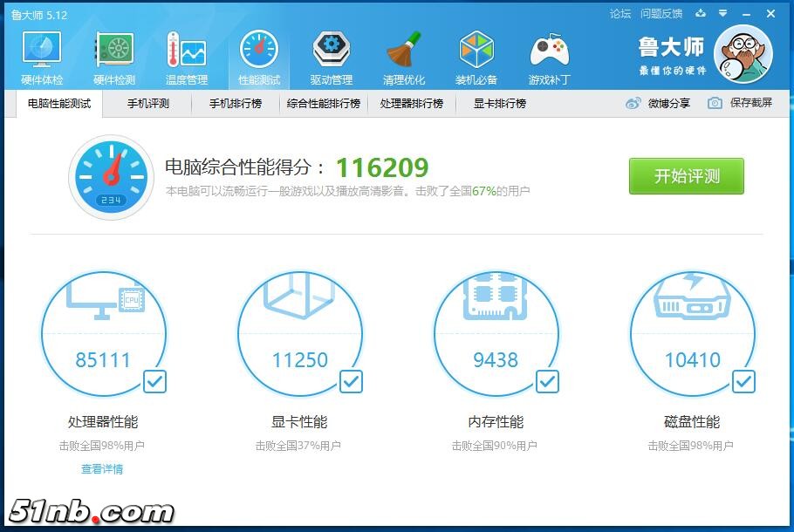Switch to the 手机评测 tab
Viewport: 794px width, 532px height.
(x=147, y=104)
